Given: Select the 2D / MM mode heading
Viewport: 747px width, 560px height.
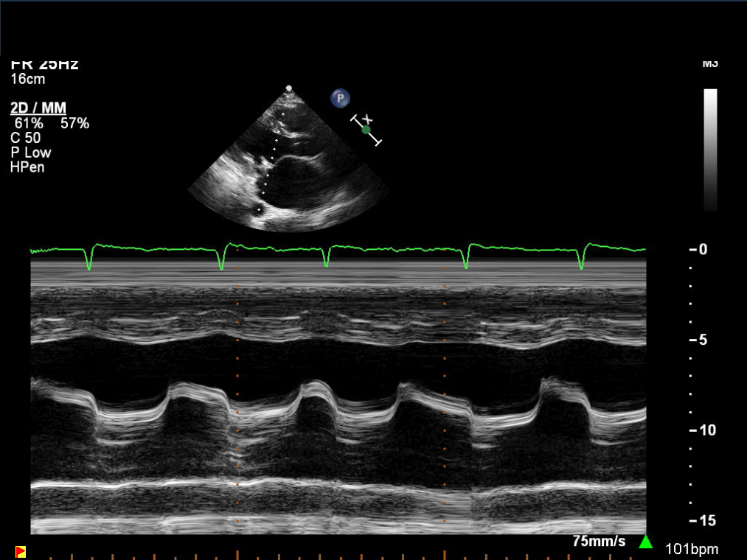Looking at the screenshot, I should [38, 109].
